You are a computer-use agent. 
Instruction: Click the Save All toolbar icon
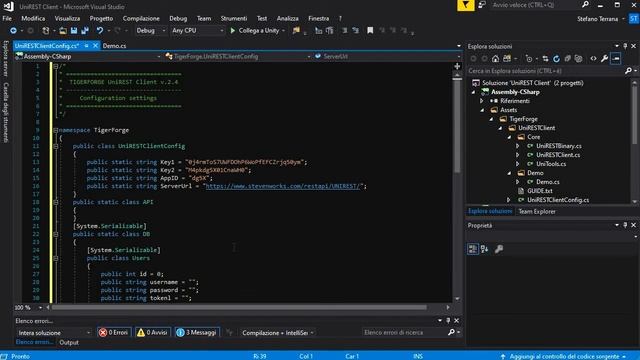pyautogui.click(x=85, y=31)
